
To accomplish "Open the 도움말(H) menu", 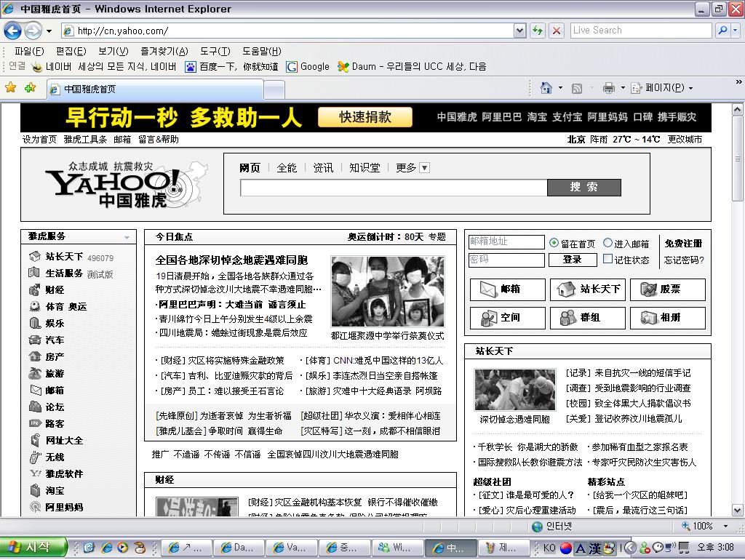I will pyautogui.click(x=261, y=51).
